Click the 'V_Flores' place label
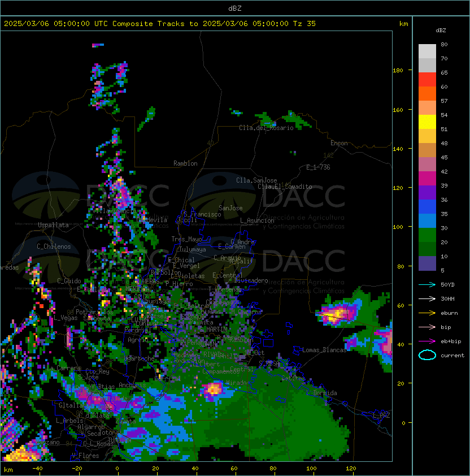 point(85,456)
